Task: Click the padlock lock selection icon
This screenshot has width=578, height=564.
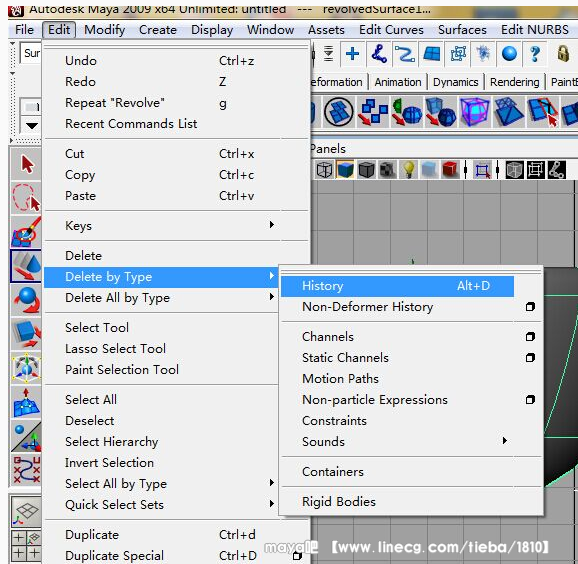Action: click(x=563, y=54)
